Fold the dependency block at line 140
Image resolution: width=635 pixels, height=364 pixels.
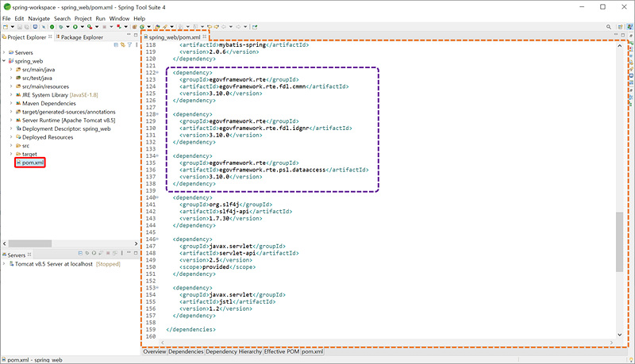point(158,197)
